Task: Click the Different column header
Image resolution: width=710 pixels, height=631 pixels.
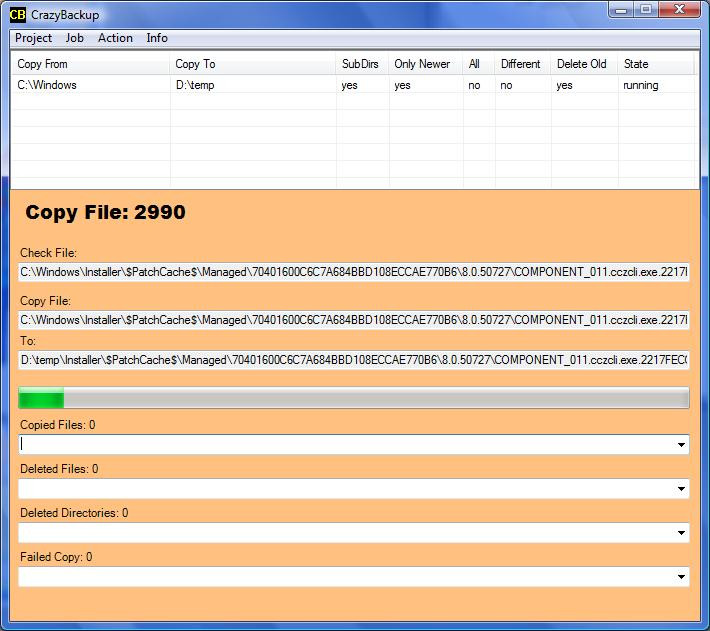Action: [523, 64]
